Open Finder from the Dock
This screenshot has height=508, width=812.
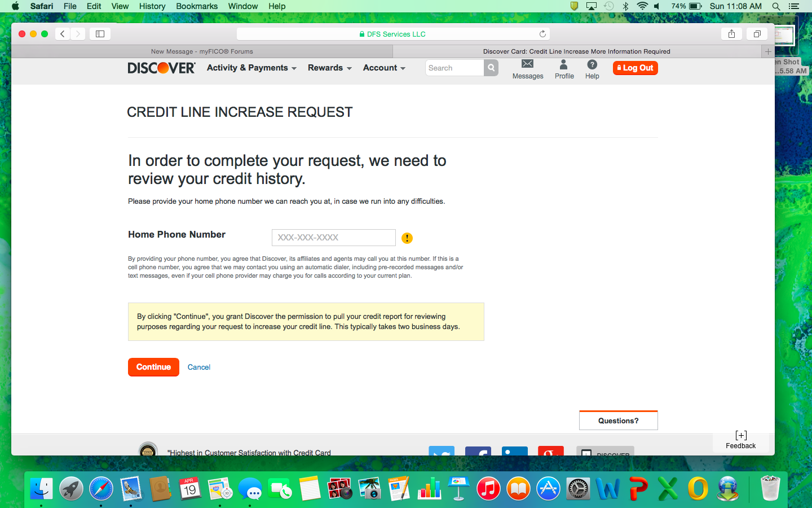41,488
